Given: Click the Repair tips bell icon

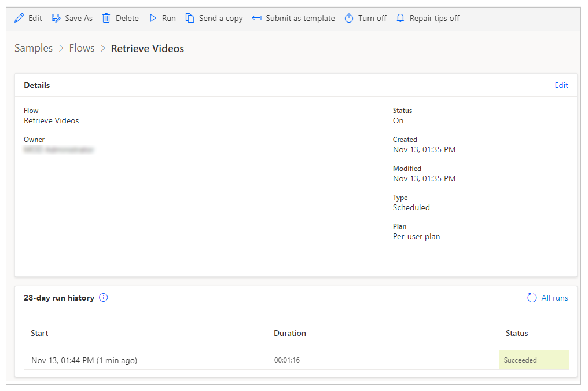Looking at the screenshot, I should click(x=400, y=18).
